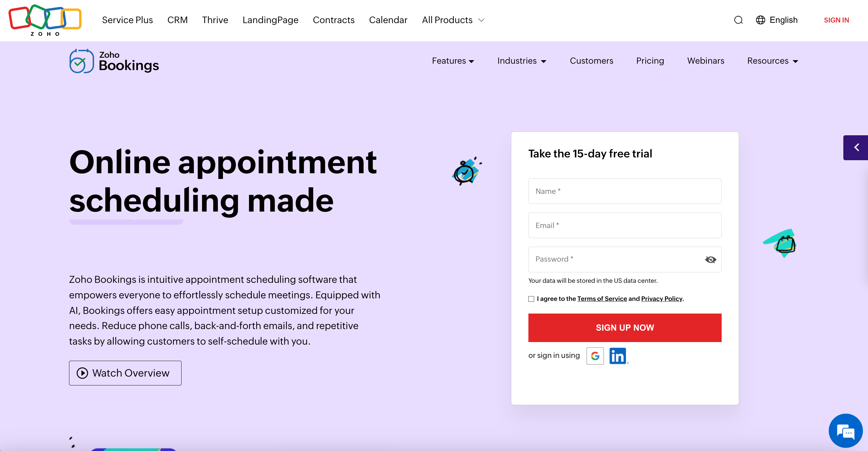Click the SIGN IN link

tap(837, 20)
